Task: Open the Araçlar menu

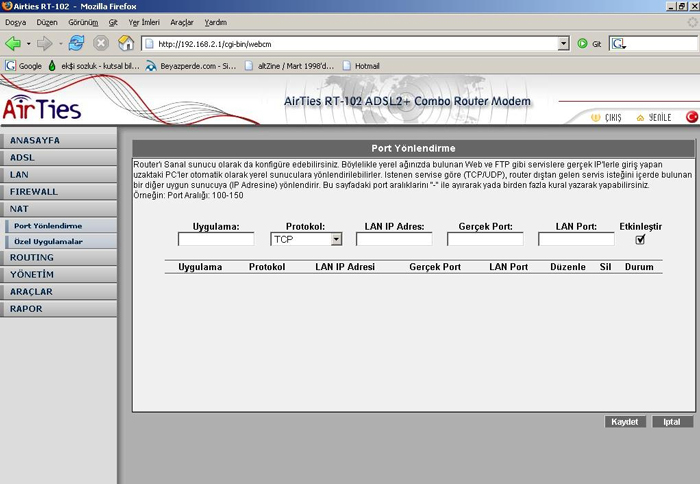Action: (x=182, y=22)
